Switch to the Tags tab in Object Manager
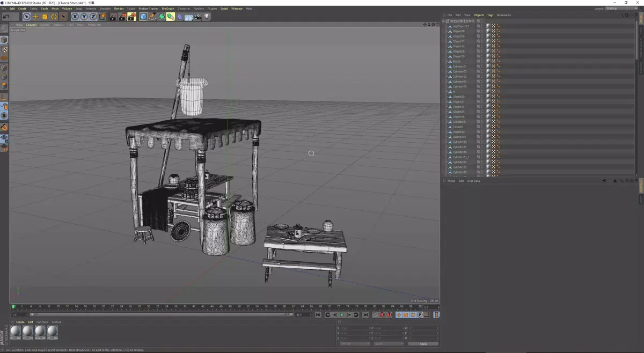644x353 pixels. click(490, 14)
